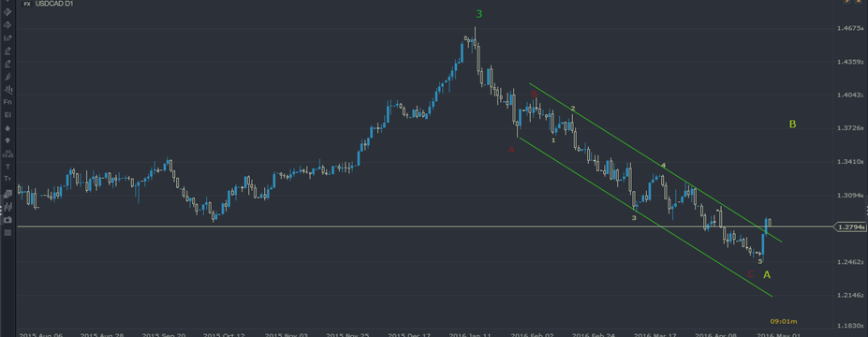Click the white subwave 4 label

pos(663,165)
